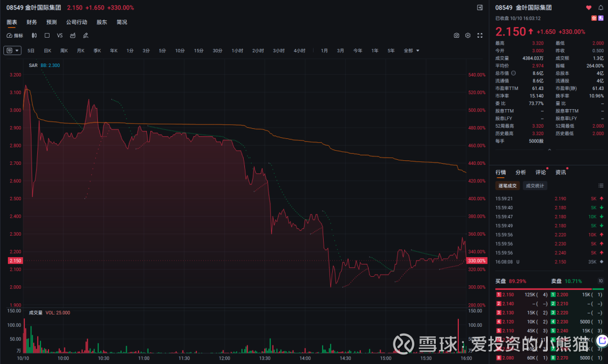Select the 评论 side panel tab
The image size is (608, 364).
click(x=540, y=173)
